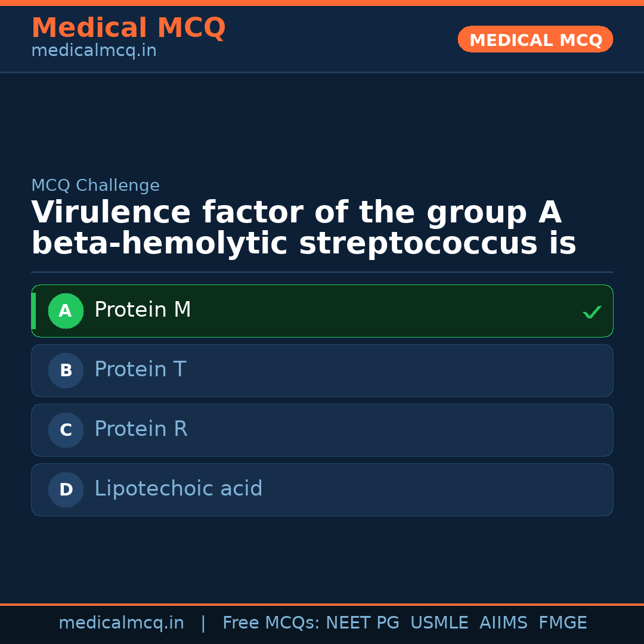Click the virulence factor question heading
644x644 pixels.
pos(304,228)
